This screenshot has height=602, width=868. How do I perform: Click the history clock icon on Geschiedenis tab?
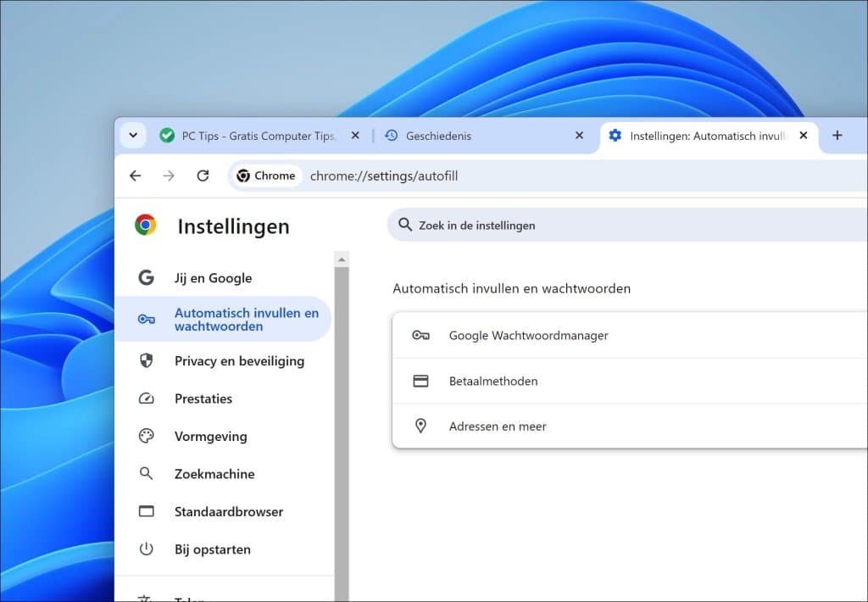[x=392, y=135]
